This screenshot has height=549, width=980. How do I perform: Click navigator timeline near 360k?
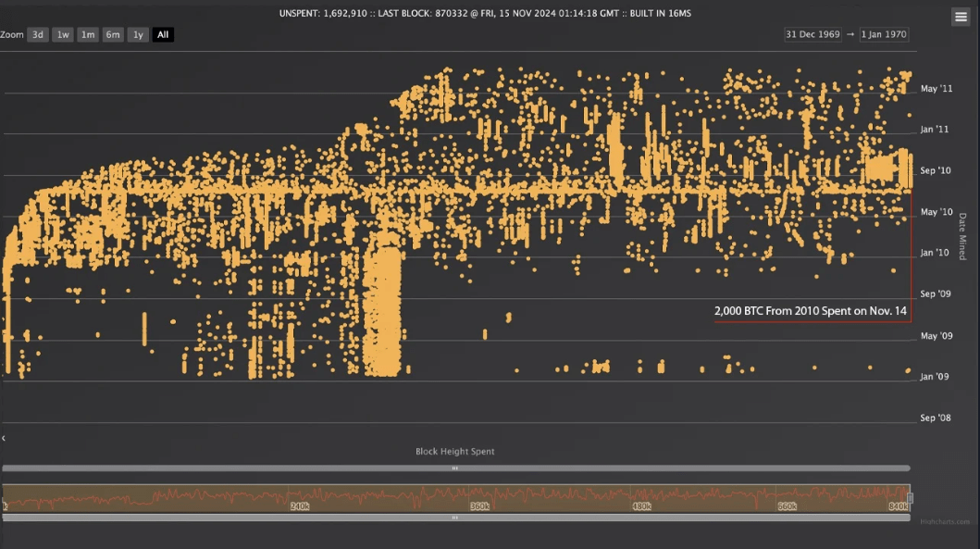tap(479, 506)
